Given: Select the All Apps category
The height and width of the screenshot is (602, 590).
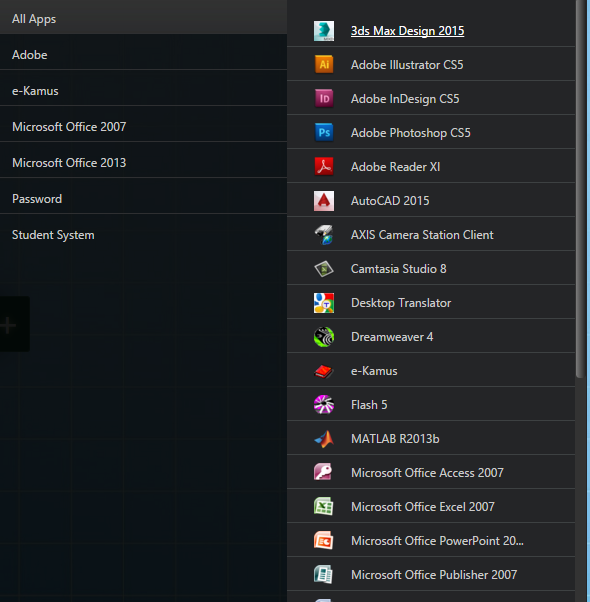Looking at the screenshot, I should click(x=143, y=17).
